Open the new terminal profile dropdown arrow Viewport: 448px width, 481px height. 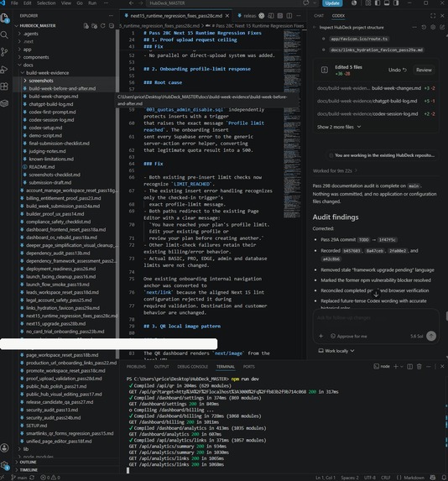tap(401, 367)
